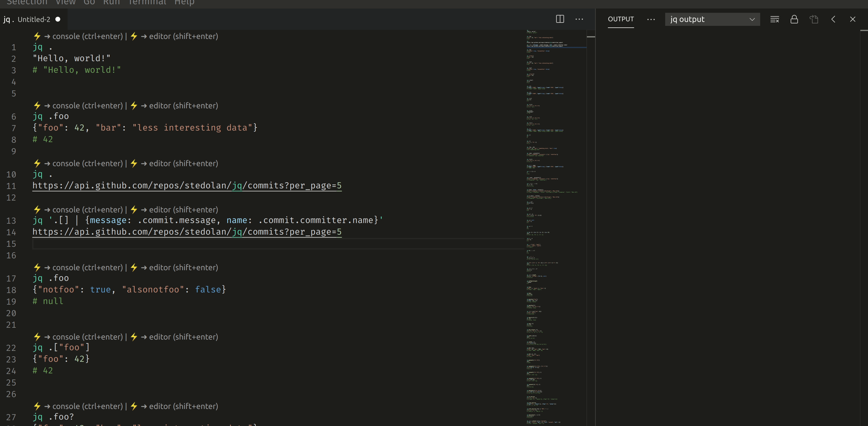Open the panel views overflow ellipsis

[x=651, y=19]
